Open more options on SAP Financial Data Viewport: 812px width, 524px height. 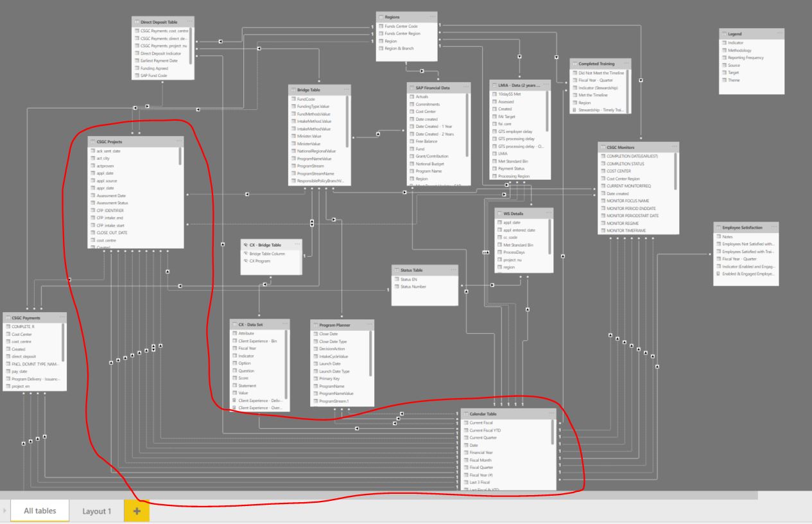465,87
